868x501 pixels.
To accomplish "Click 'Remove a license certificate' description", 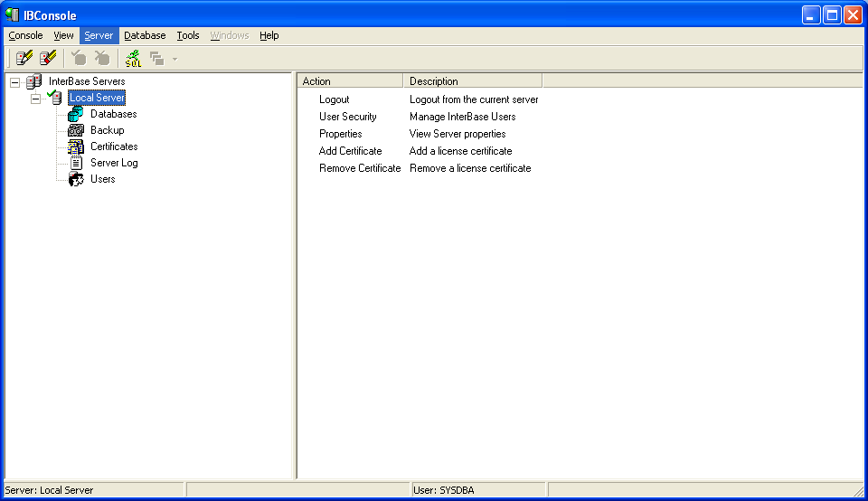I will coord(470,168).
